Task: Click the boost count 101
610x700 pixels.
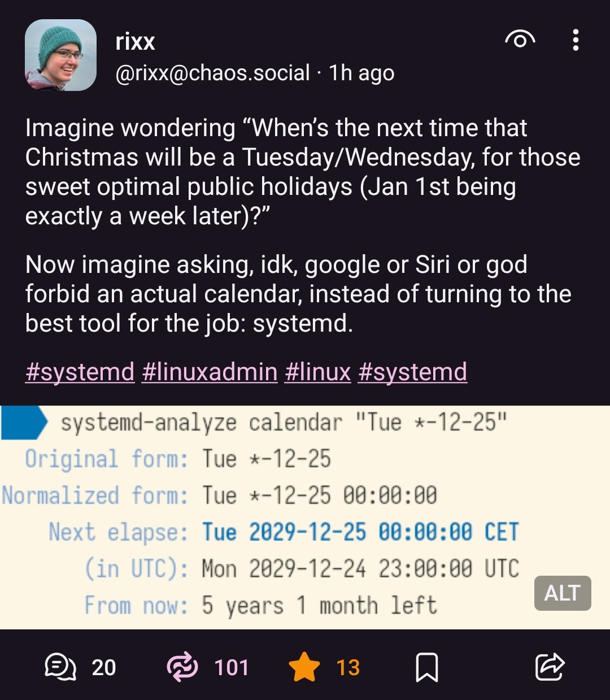Action: point(232,668)
